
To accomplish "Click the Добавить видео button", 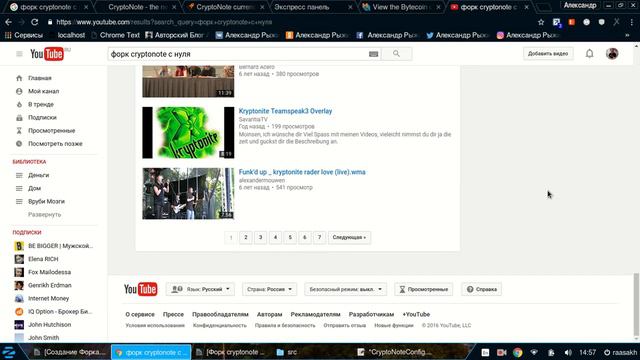I will click(548, 53).
